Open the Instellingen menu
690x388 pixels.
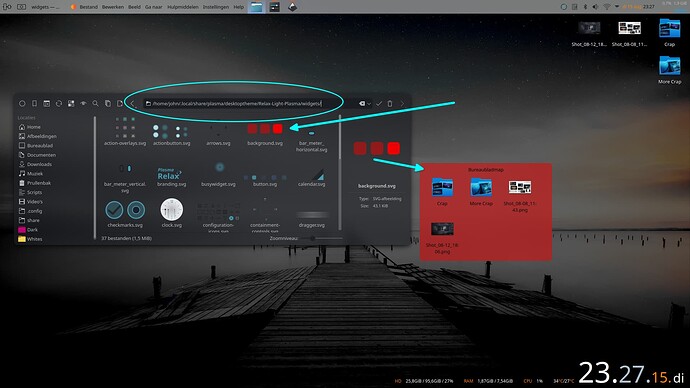click(x=216, y=7)
